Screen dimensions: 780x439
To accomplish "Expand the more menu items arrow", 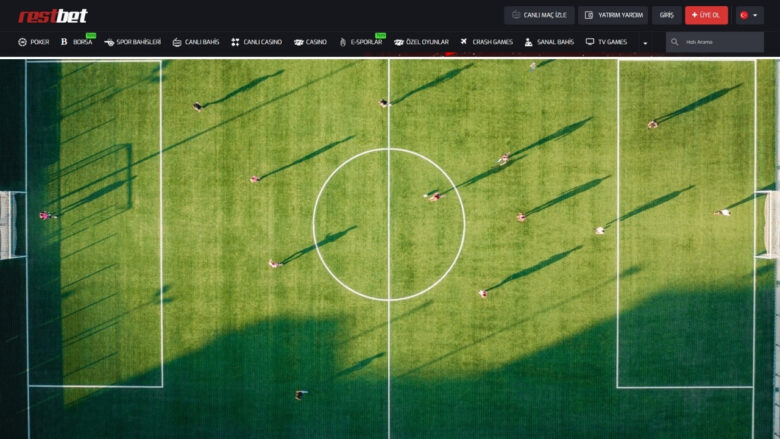I will pos(645,43).
